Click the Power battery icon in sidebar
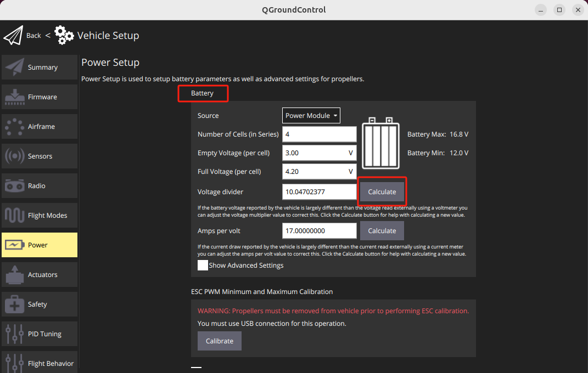Image resolution: width=588 pixels, height=373 pixels. [15, 245]
